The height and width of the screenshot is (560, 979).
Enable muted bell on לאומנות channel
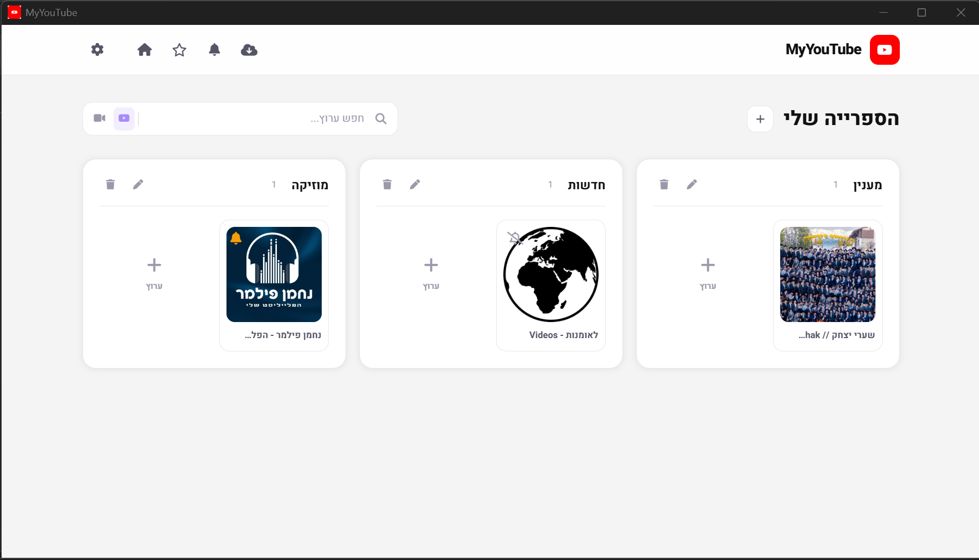coord(514,238)
